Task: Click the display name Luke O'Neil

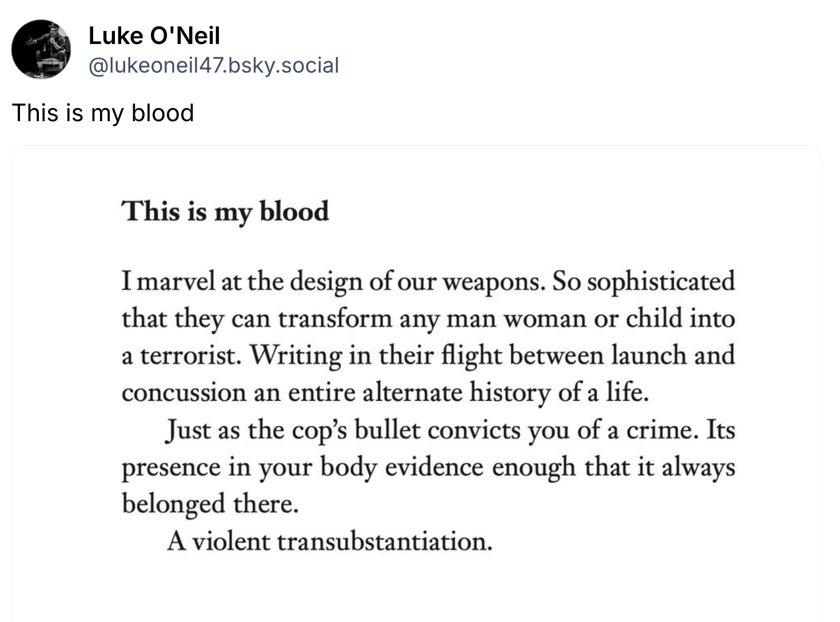Action: [x=154, y=36]
